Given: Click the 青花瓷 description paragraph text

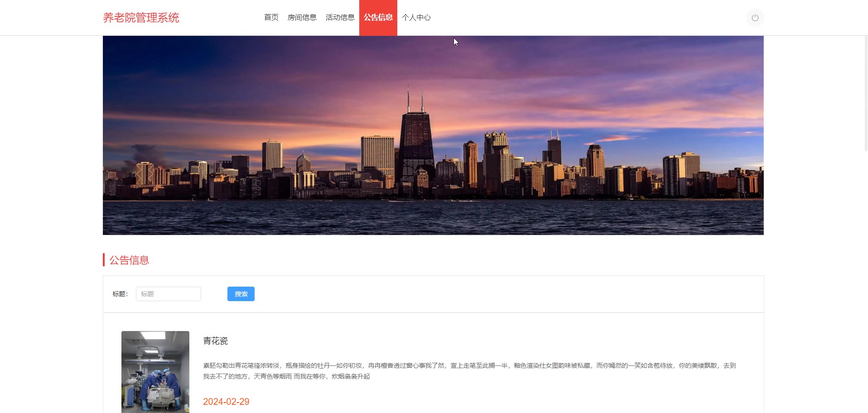Looking at the screenshot, I should tap(469, 371).
